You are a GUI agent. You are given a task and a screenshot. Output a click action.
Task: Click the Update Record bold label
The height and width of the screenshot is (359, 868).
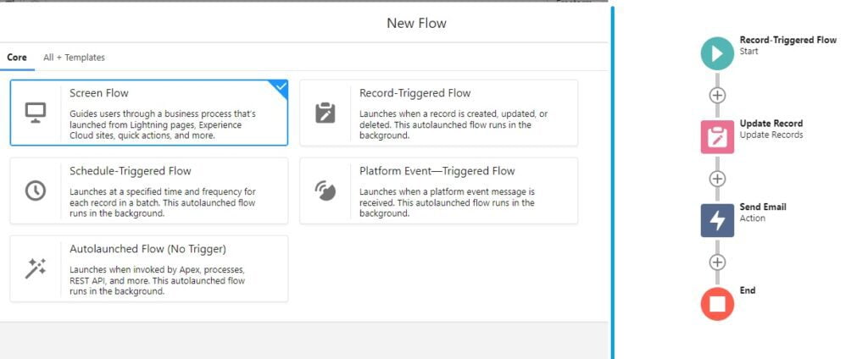[771, 124]
